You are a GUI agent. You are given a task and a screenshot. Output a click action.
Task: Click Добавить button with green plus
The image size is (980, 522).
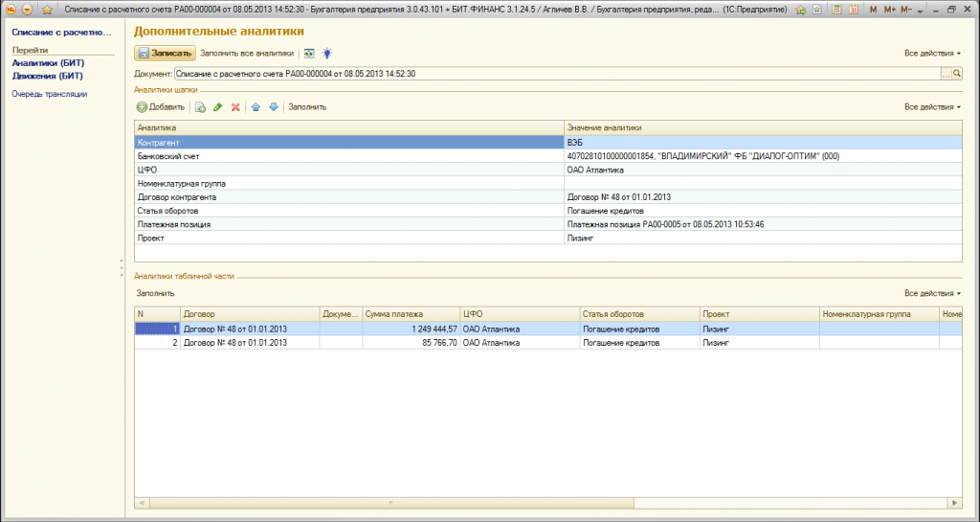[161, 107]
